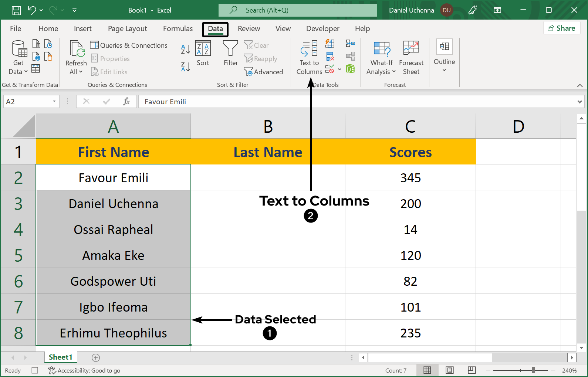This screenshot has width=588, height=377.
Task: Open the Formulas ribbon tab
Action: pyautogui.click(x=178, y=29)
